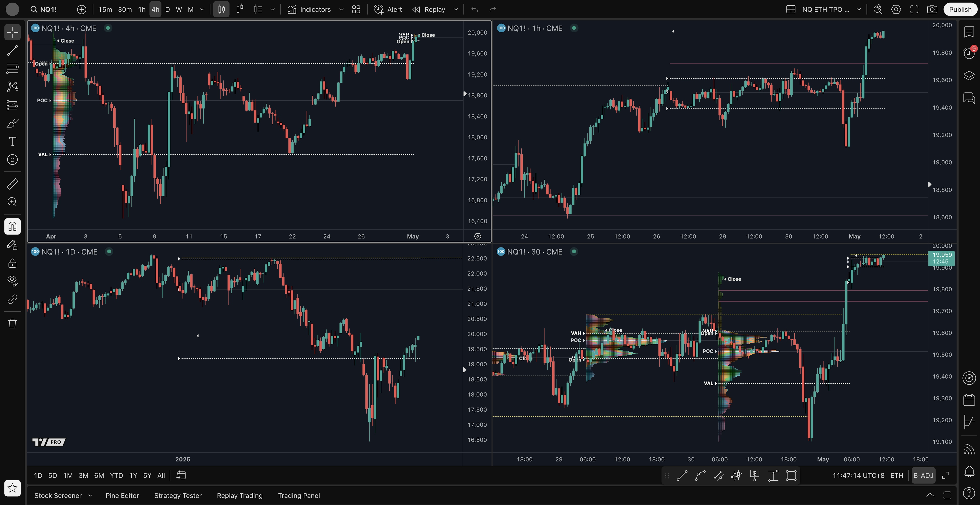980x505 pixels.
Task: Select the trend line drawing tool
Action: coord(12,51)
